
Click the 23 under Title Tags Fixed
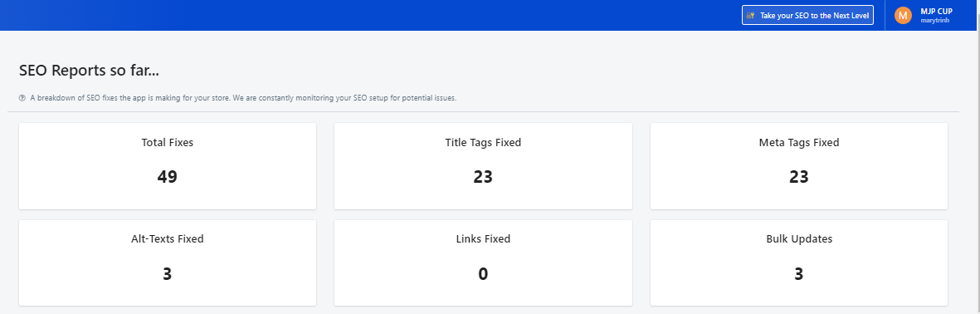click(483, 177)
